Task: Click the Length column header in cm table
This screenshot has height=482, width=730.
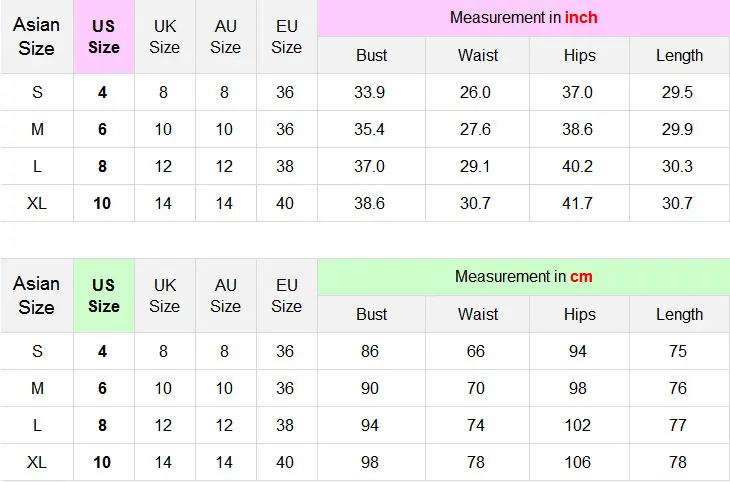Action: (680, 314)
